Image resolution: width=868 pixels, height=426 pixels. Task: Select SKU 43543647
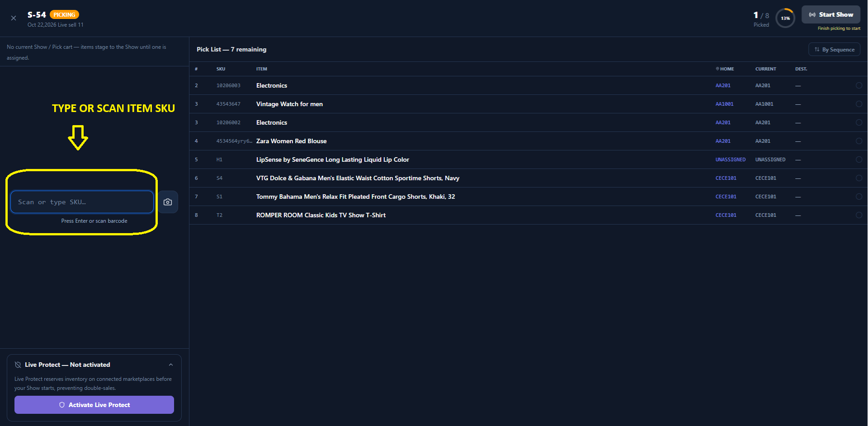[x=228, y=104]
